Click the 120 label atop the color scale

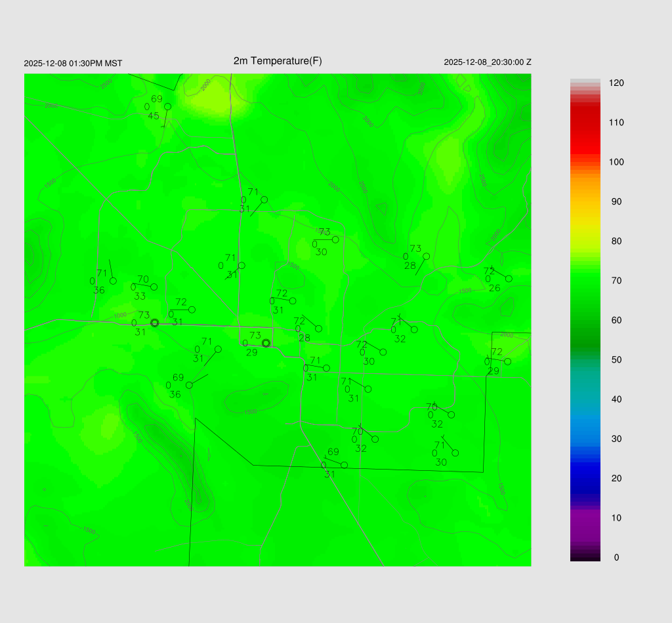(616, 83)
